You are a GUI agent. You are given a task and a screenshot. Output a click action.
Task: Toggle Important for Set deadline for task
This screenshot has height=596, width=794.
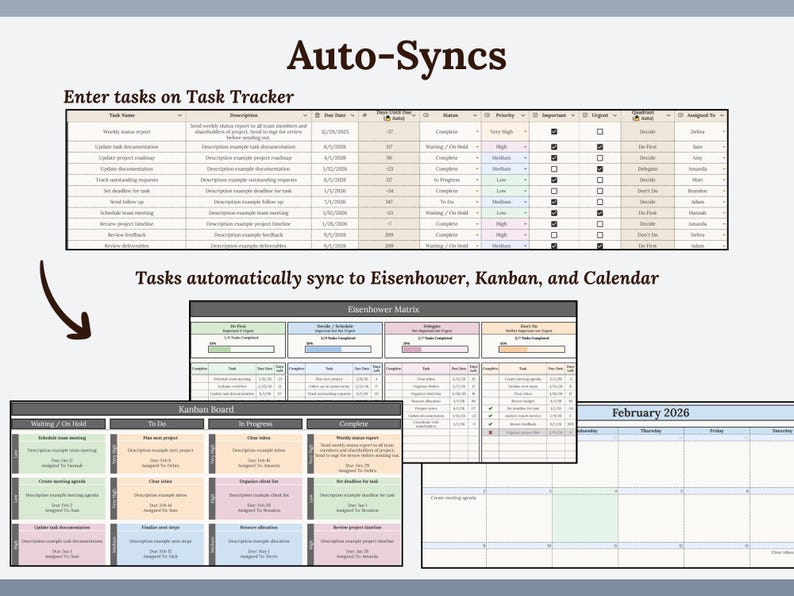click(x=554, y=191)
